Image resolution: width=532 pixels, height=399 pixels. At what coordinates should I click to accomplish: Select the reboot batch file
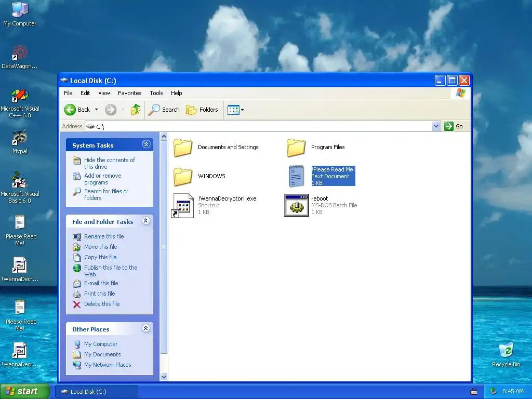coord(321,205)
